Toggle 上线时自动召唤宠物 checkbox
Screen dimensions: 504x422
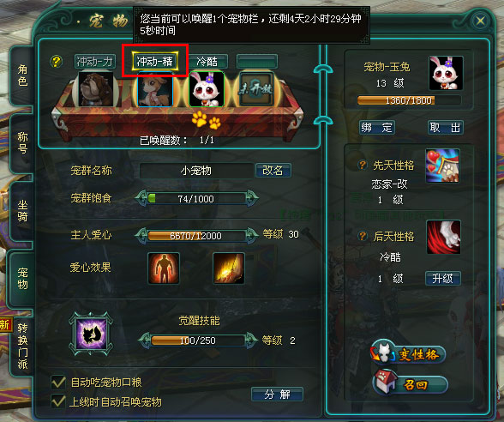coord(58,401)
